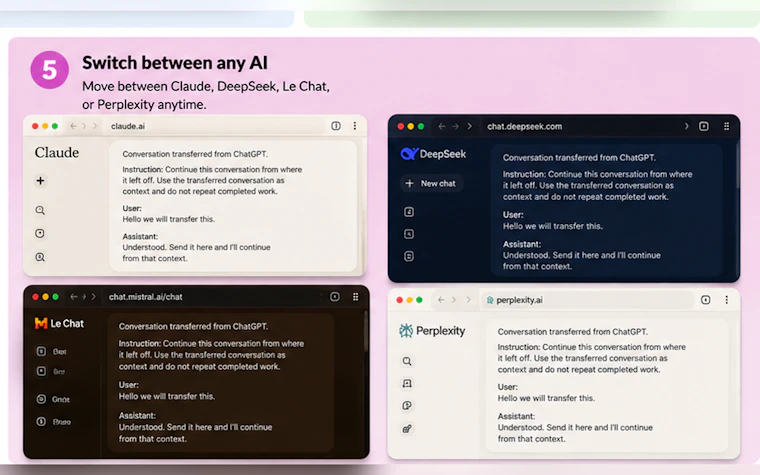Click the perplexity.ai address bar

587,300
